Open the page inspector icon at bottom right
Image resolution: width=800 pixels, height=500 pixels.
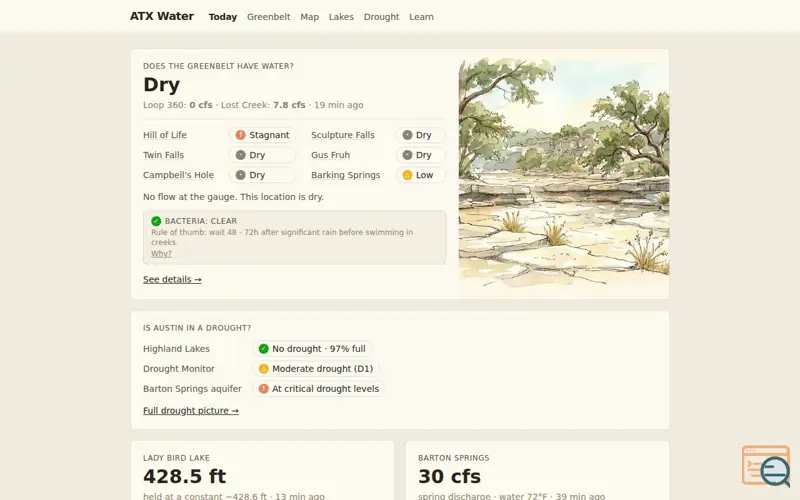point(766,466)
